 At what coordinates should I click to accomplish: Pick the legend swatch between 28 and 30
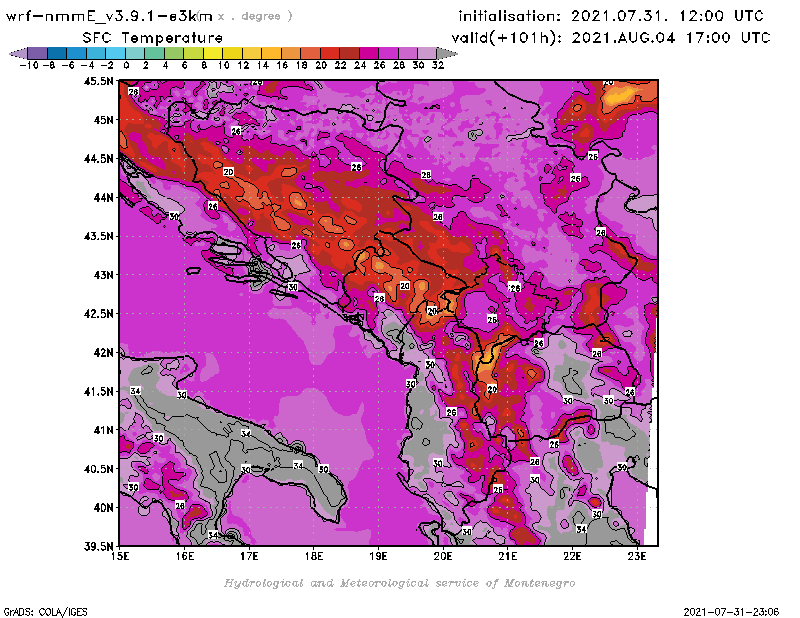pos(407,53)
